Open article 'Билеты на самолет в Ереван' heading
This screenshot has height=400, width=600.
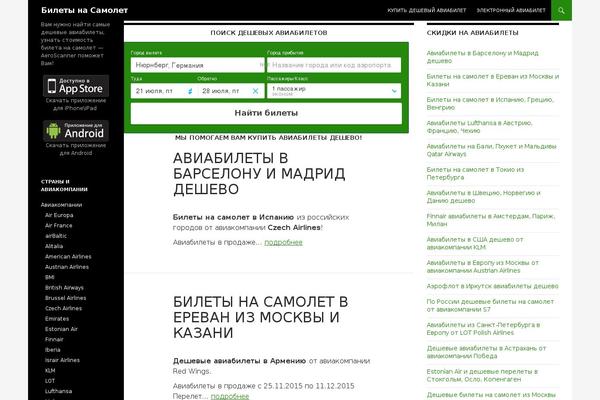click(261, 317)
